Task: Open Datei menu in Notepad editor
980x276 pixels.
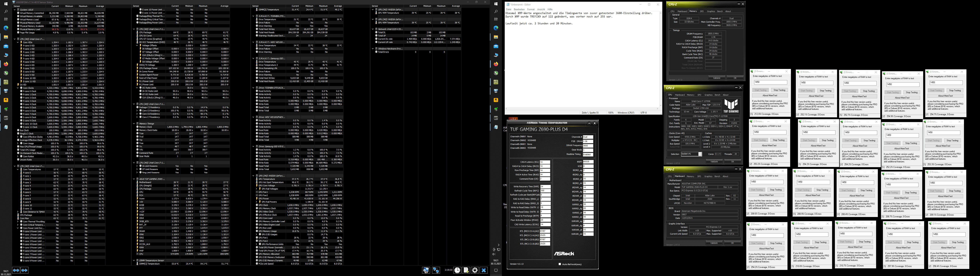Action: point(509,9)
